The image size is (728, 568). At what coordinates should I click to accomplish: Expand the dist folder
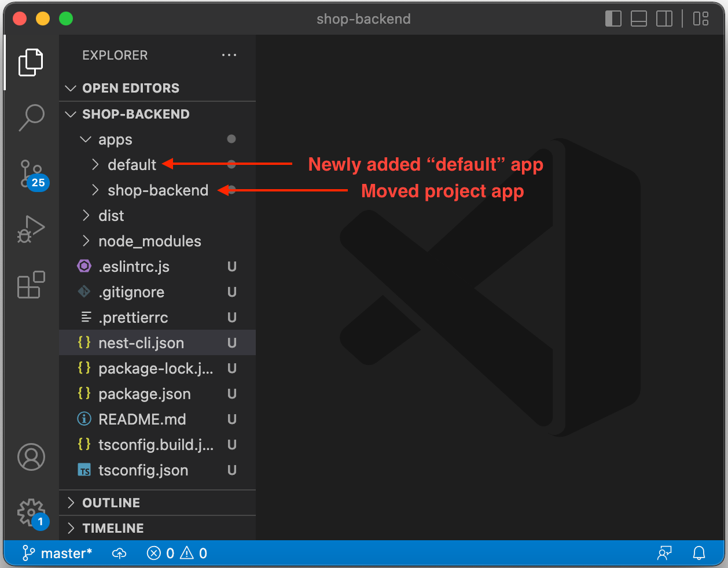point(157,216)
